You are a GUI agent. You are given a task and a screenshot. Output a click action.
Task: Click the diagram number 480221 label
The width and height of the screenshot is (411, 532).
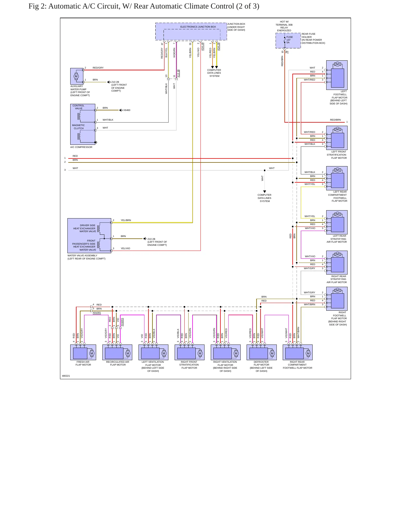point(66,376)
